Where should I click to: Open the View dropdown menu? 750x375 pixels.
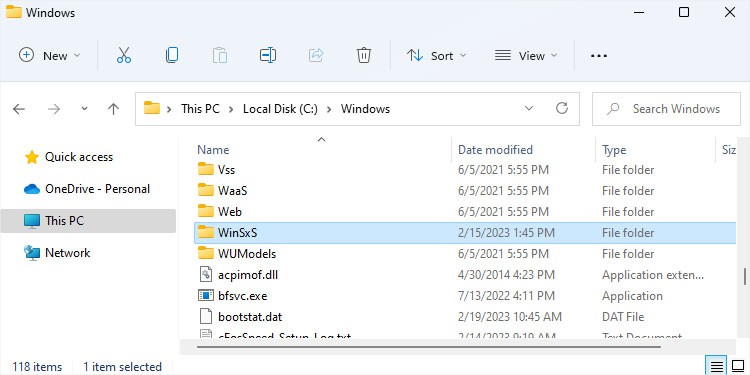526,55
